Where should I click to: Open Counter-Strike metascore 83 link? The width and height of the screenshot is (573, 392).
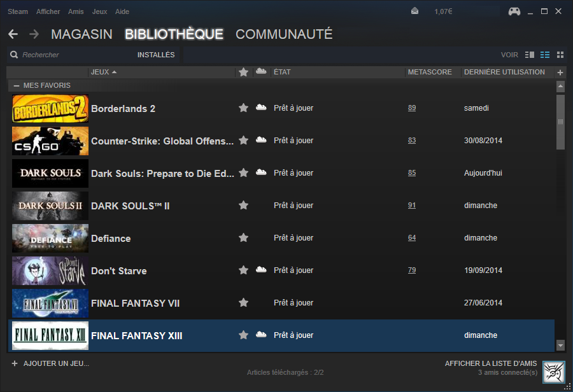point(412,140)
